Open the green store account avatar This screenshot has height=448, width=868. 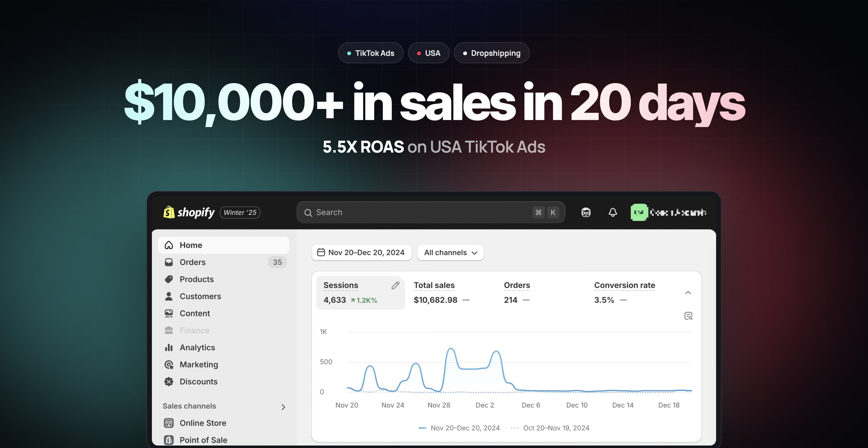coord(639,212)
